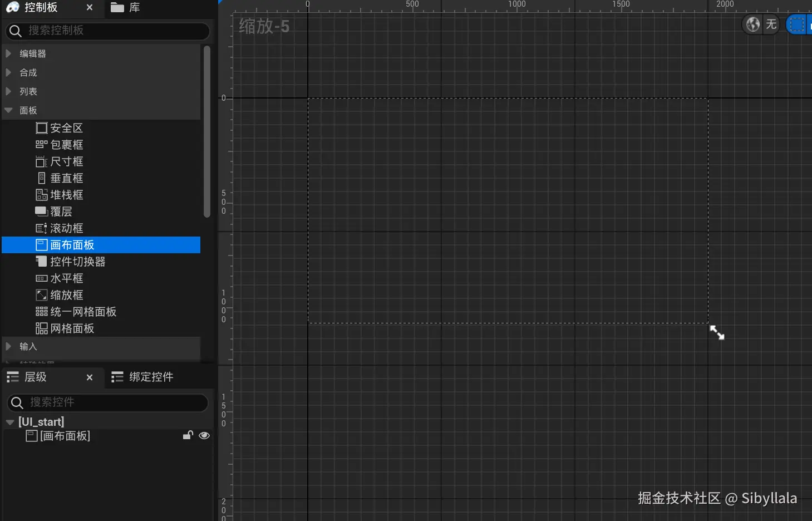The width and height of the screenshot is (812, 521).
Task: Select the 包裹框 wrap box icon
Action: (42, 145)
